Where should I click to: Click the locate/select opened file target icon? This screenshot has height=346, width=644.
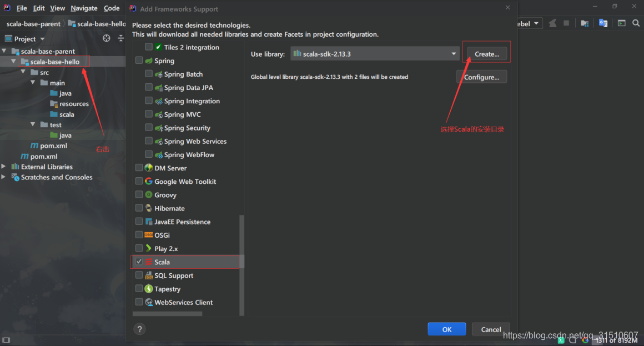[107, 38]
